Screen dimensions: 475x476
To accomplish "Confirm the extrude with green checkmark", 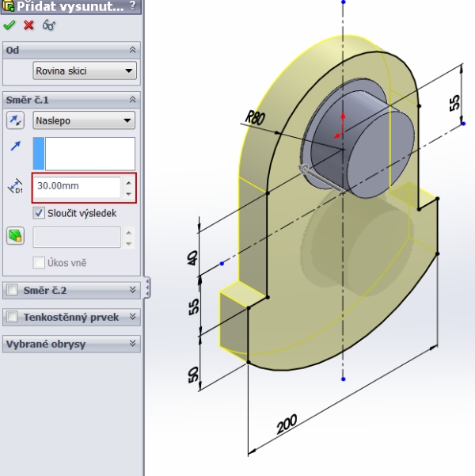I will [9, 25].
